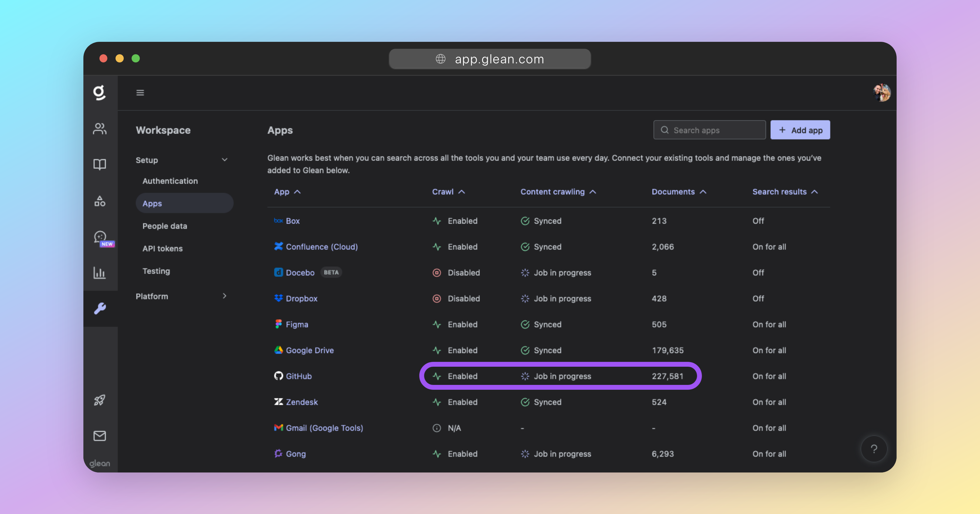Click the Add app button

pos(800,130)
